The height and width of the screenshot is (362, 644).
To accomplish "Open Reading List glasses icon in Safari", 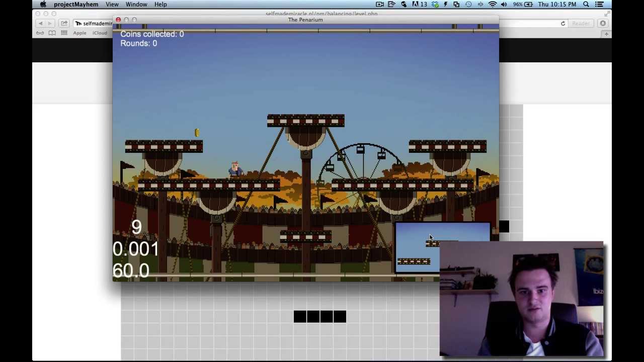I will tap(40, 33).
